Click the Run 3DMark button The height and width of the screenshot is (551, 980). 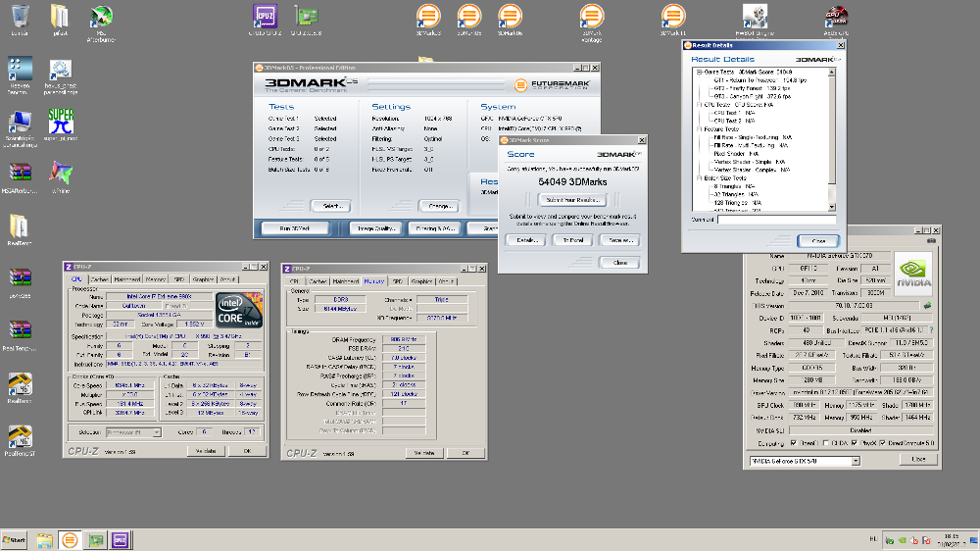pos(295,228)
